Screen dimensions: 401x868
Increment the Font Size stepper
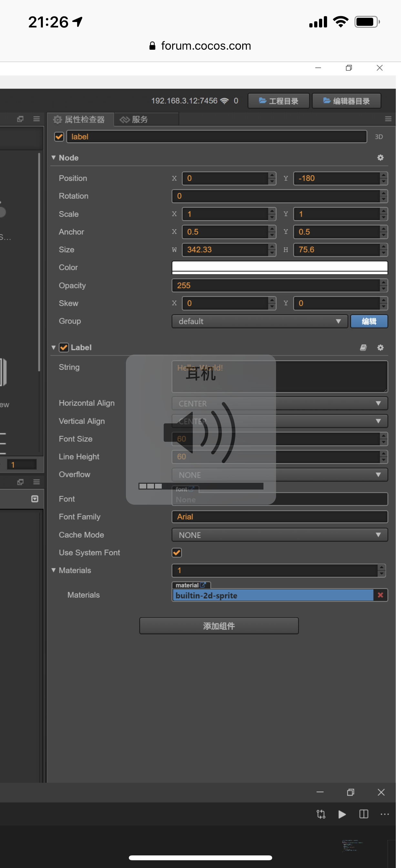coord(384,436)
